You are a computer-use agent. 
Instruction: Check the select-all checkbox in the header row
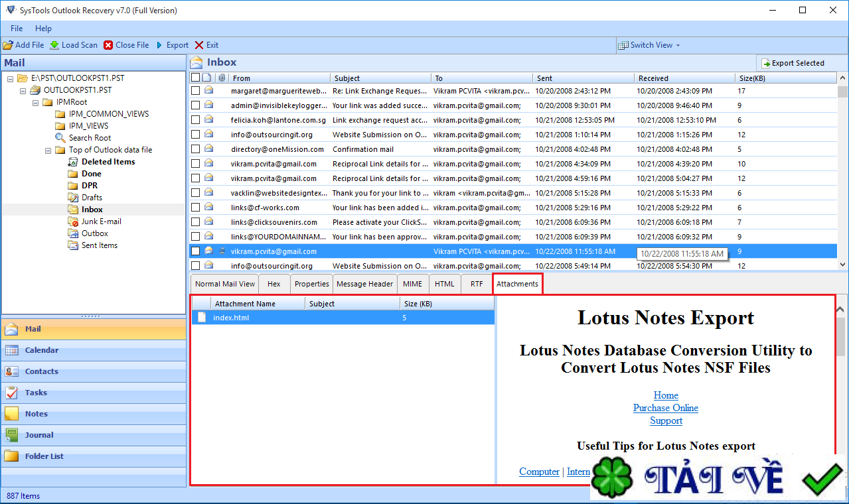tap(196, 78)
